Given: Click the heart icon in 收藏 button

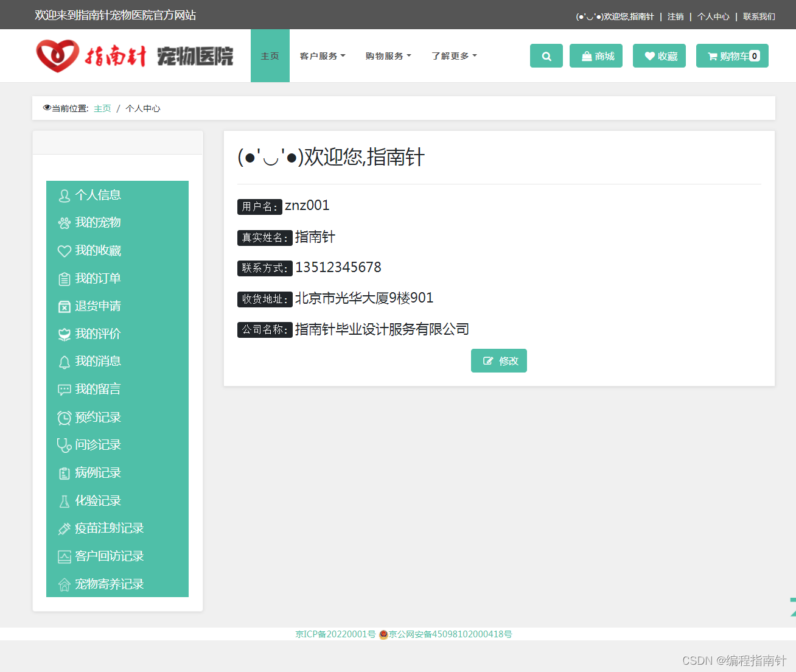Looking at the screenshot, I should (x=650, y=56).
